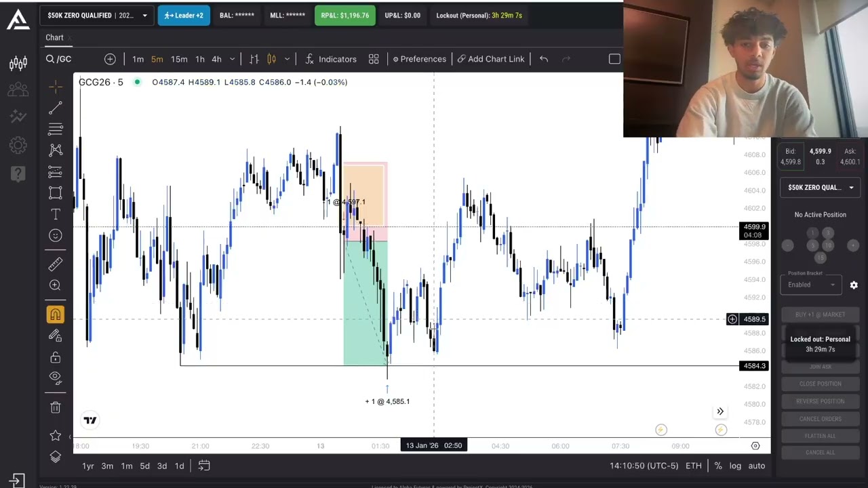Switch to the 4h timeframe

click(216, 59)
